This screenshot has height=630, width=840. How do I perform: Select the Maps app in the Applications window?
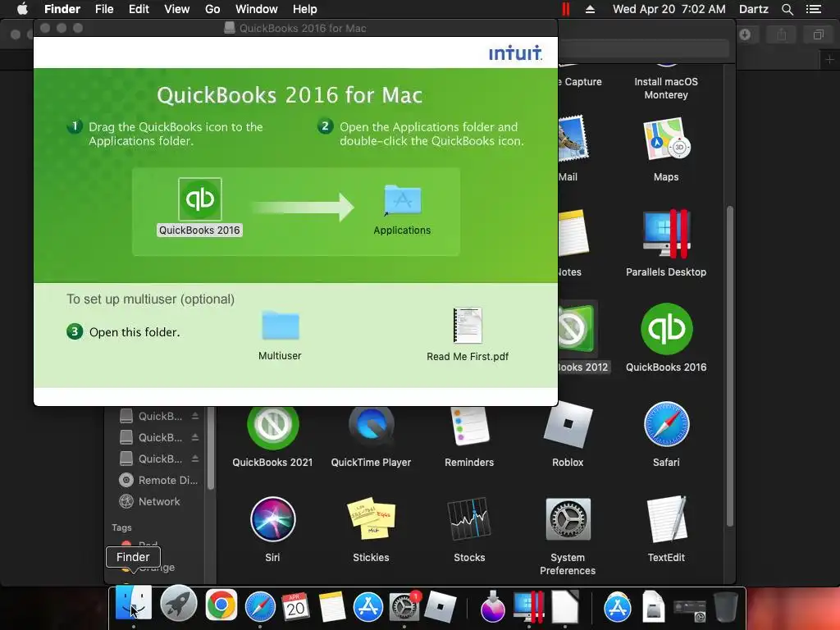(666, 139)
